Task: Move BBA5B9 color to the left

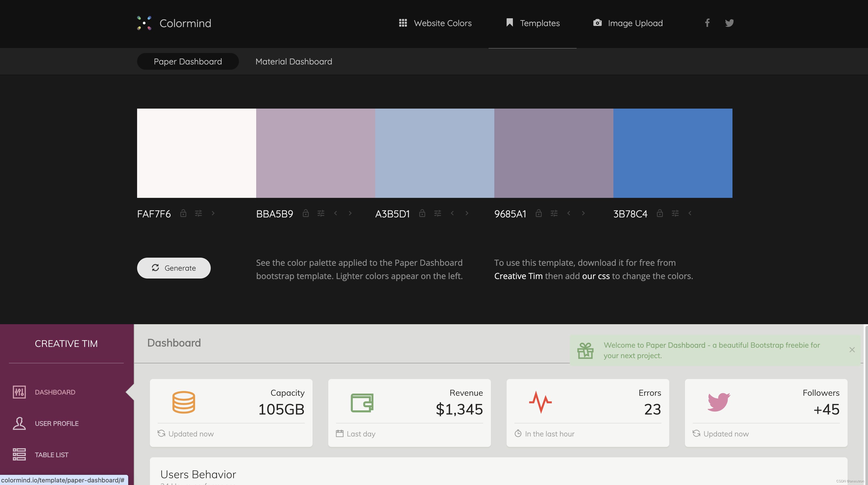Action: [336, 213]
